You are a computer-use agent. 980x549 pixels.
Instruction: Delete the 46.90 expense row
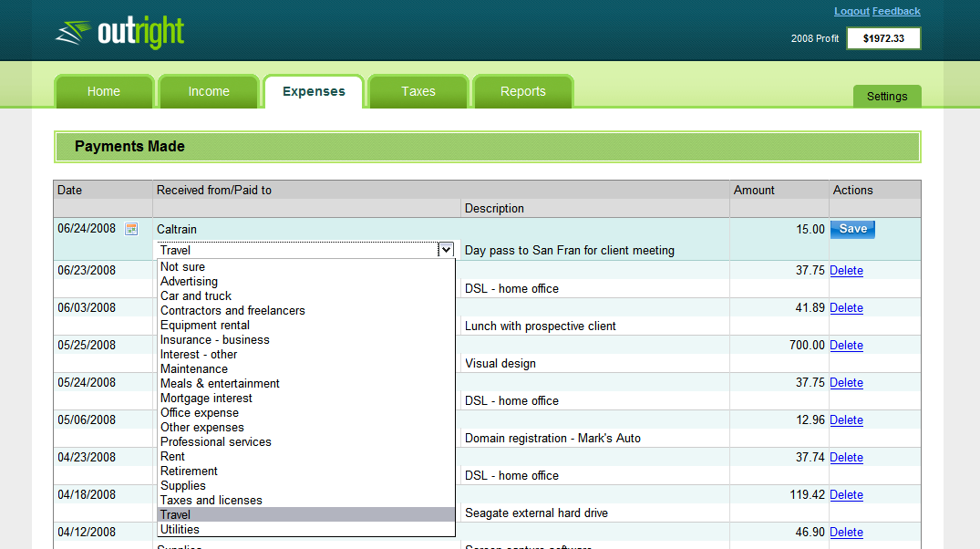846,533
